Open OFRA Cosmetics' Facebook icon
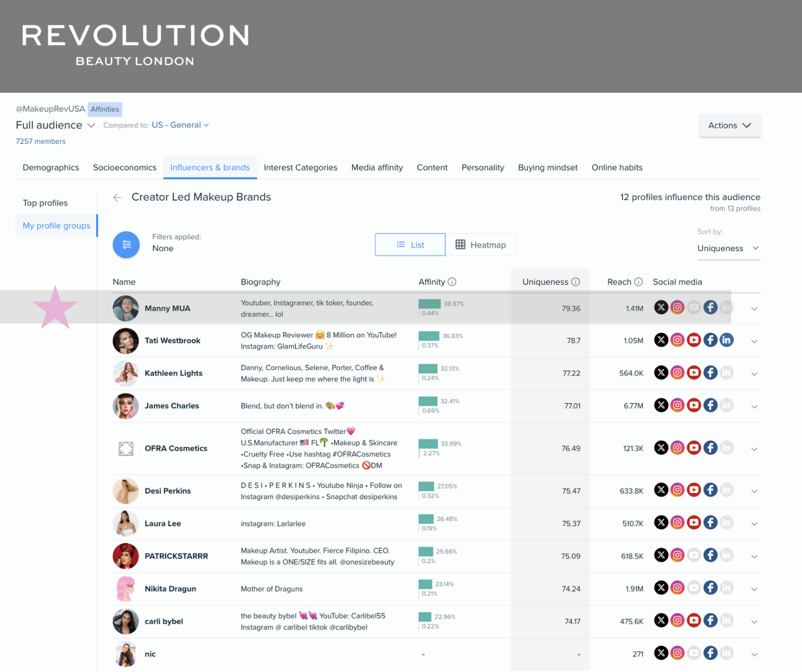This screenshot has width=802, height=672. point(710,448)
